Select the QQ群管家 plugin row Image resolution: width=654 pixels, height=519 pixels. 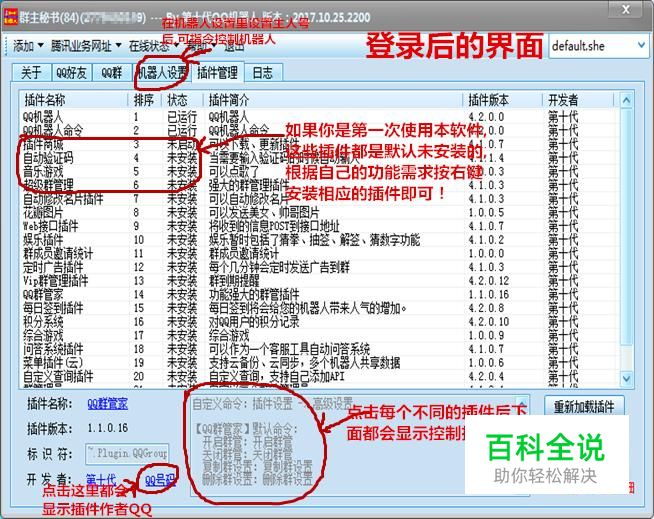tap(319, 295)
